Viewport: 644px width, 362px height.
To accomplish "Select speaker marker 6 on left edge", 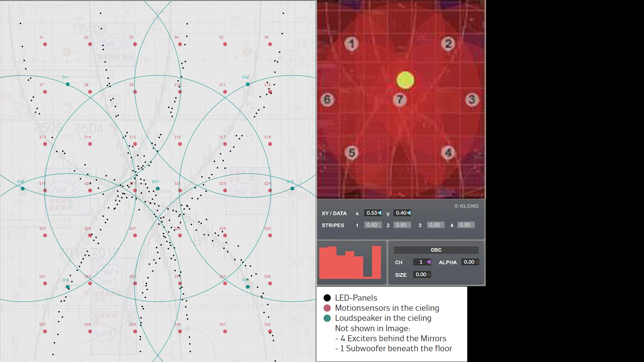I will click(327, 100).
